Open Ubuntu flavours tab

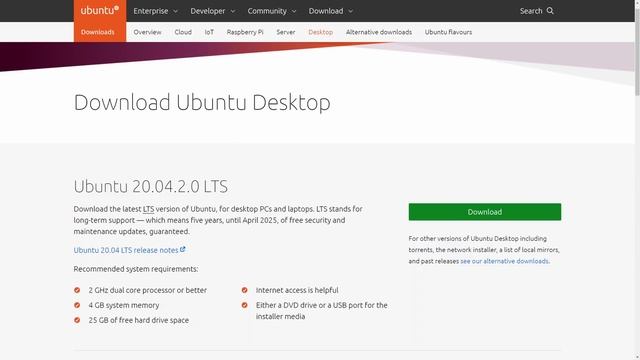pyautogui.click(x=448, y=32)
